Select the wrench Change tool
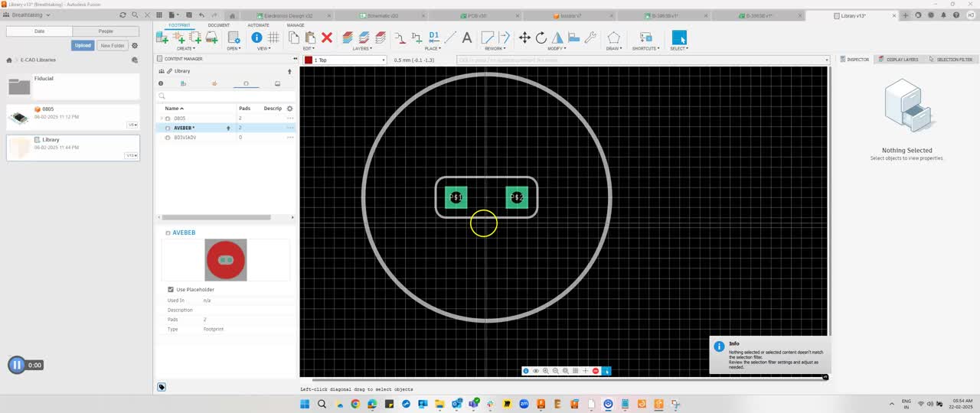The image size is (980, 413). pos(590,37)
